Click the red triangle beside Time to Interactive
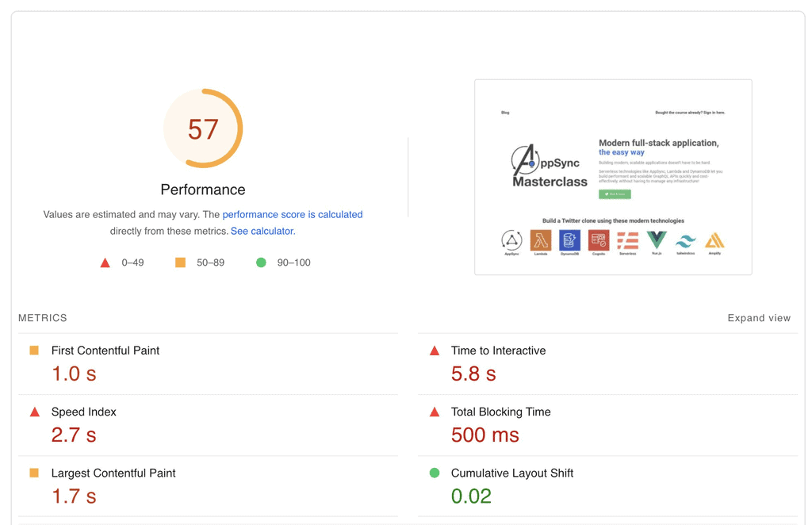The height and width of the screenshot is (525, 812). pos(435,351)
